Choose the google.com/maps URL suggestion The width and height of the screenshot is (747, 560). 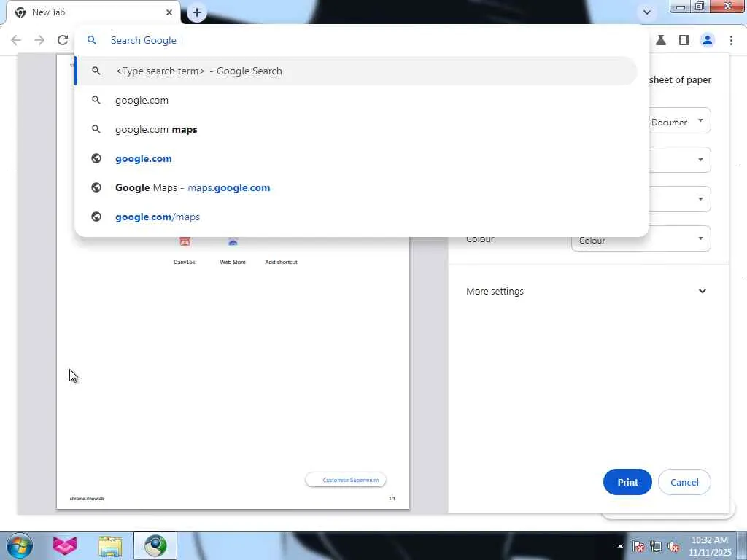click(x=356, y=217)
